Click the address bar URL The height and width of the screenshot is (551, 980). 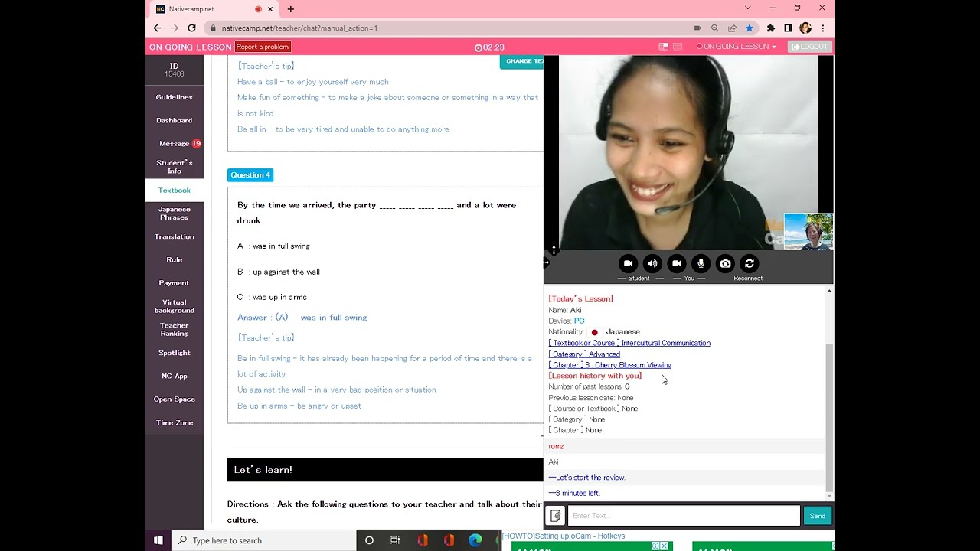click(299, 28)
